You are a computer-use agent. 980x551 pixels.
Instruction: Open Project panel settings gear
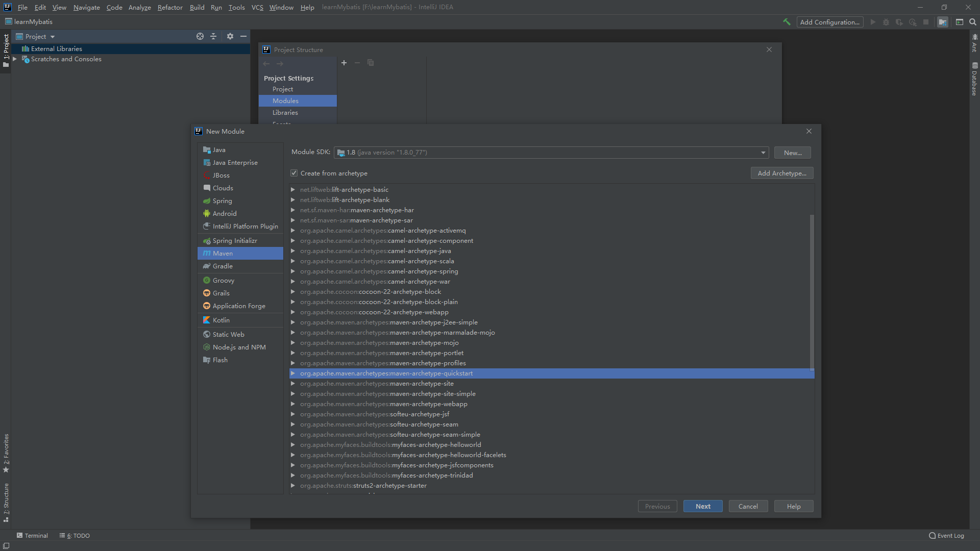click(x=230, y=36)
